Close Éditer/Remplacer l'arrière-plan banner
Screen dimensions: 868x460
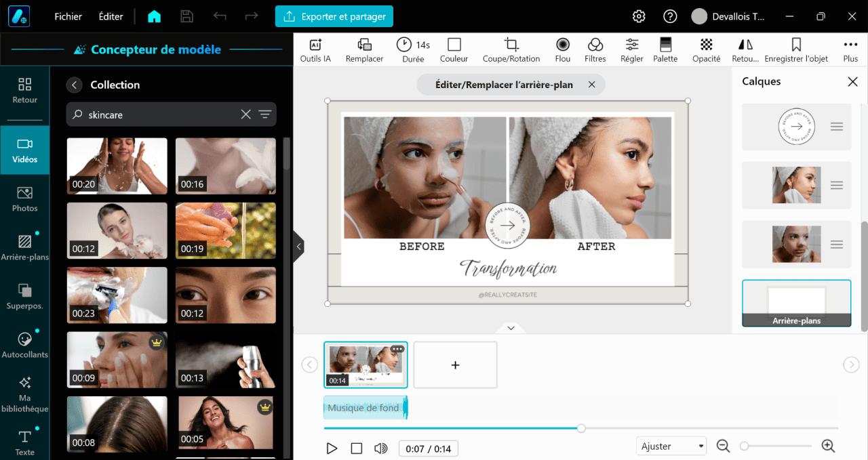pos(591,85)
